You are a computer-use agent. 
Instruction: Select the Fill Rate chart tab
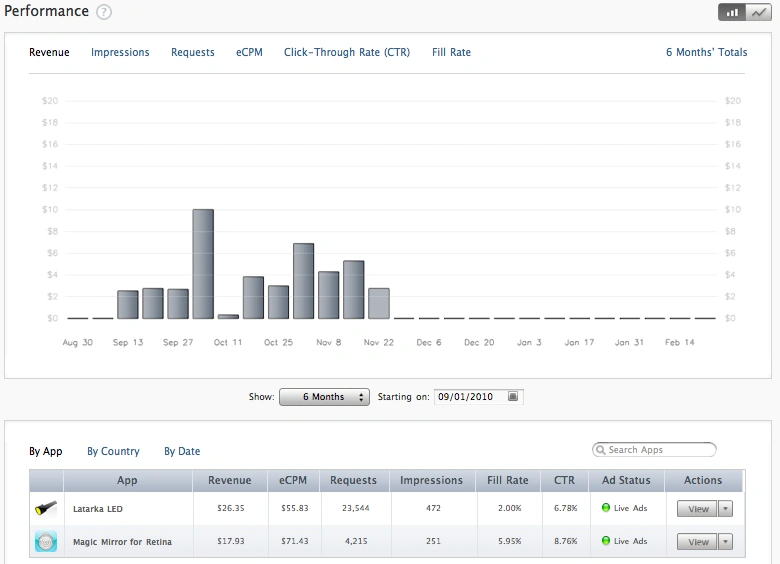click(451, 52)
